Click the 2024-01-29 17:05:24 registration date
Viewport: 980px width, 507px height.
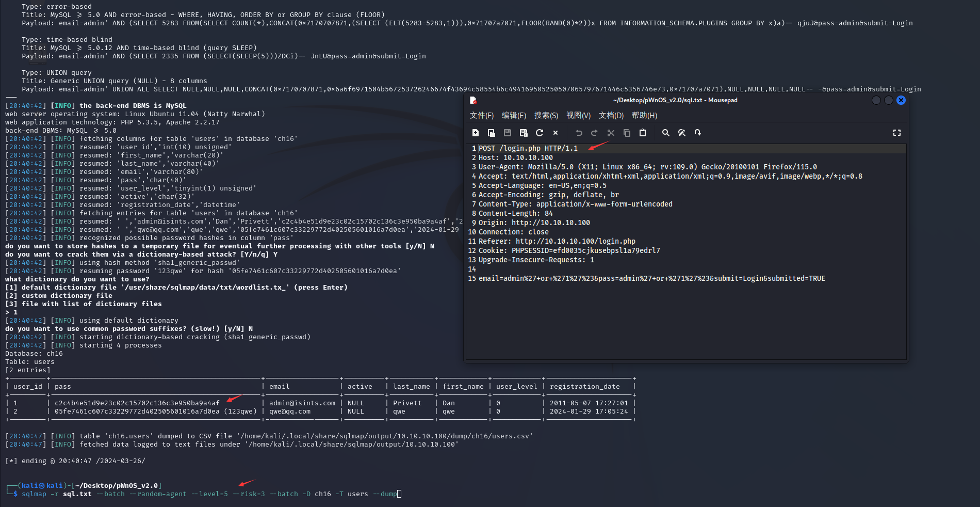(589, 411)
